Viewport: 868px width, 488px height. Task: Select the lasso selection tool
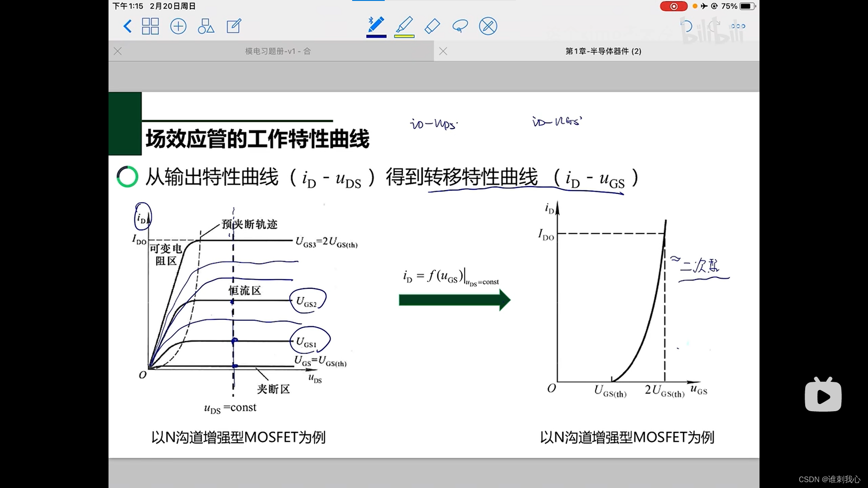460,26
